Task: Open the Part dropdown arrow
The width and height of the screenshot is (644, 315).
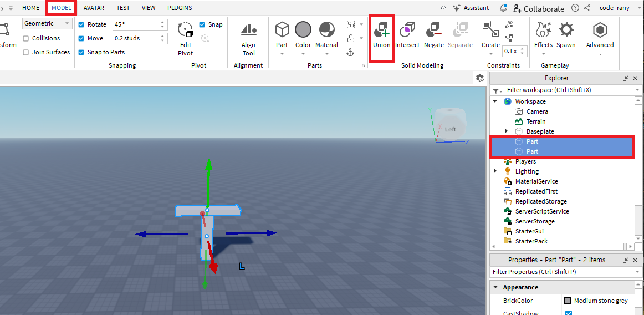Action: pos(282,53)
